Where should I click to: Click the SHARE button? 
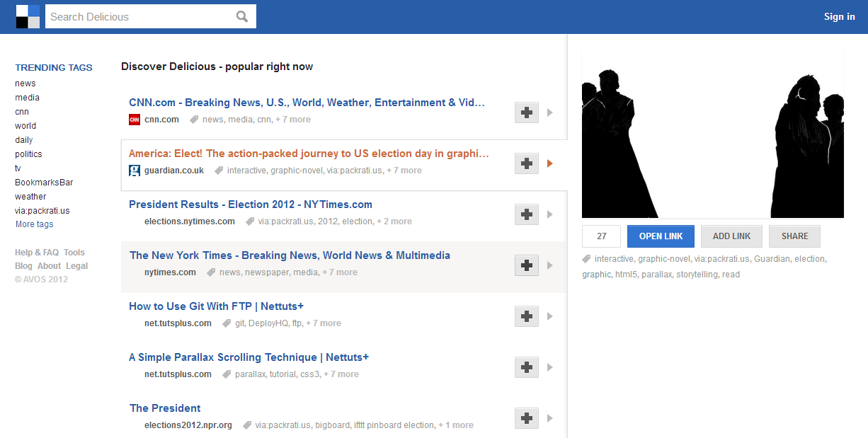pyautogui.click(x=794, y=236)
